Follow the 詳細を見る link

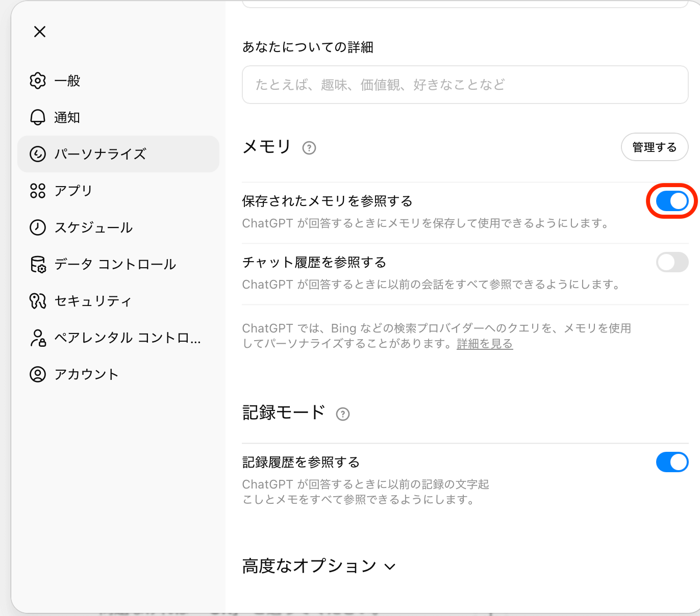pyautogui.click(x=485, y=344)
